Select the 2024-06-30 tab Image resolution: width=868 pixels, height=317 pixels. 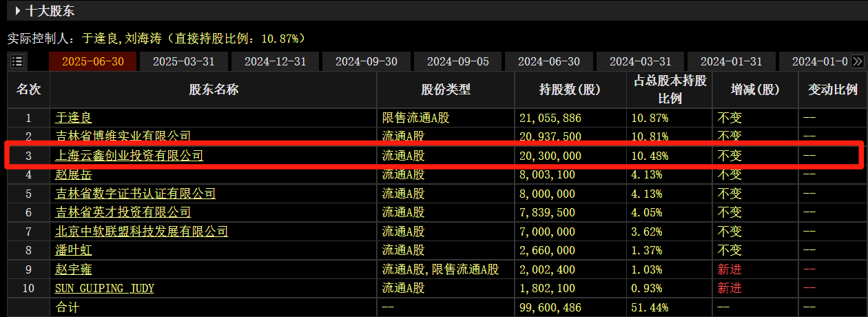pos(549,61)
